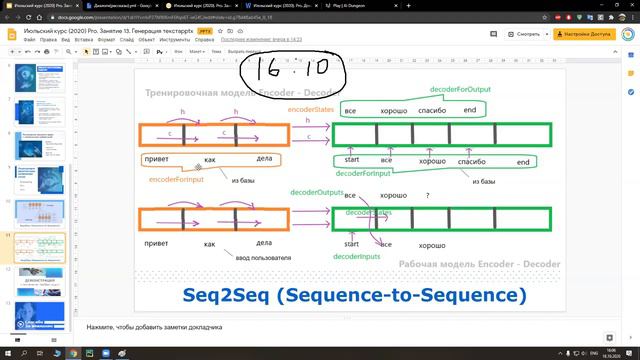Open the Windows notification center icon
The image size is (640, 360).
629,353
